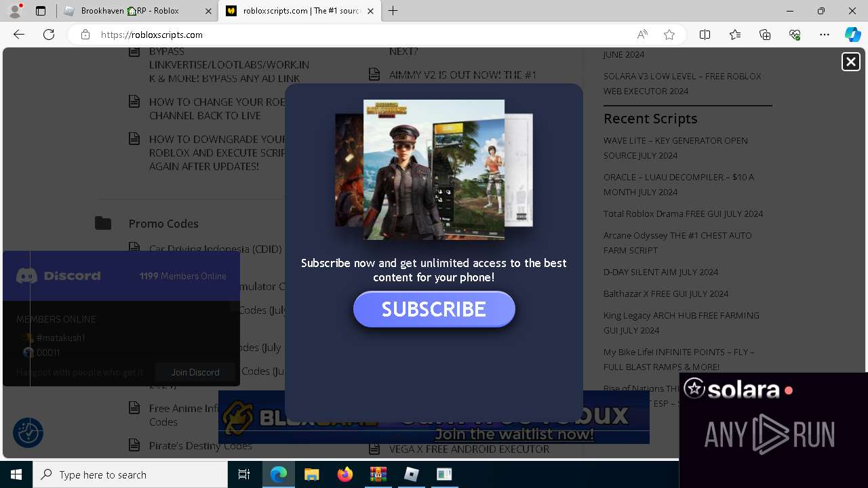Open the tab actions menu
The image size is (868, 488).
(41, 11)
